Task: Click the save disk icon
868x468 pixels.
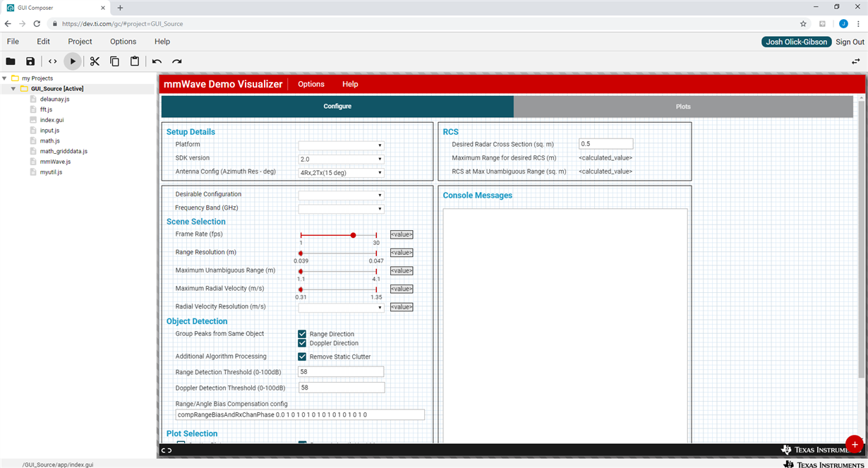Action: click(30, 61)
